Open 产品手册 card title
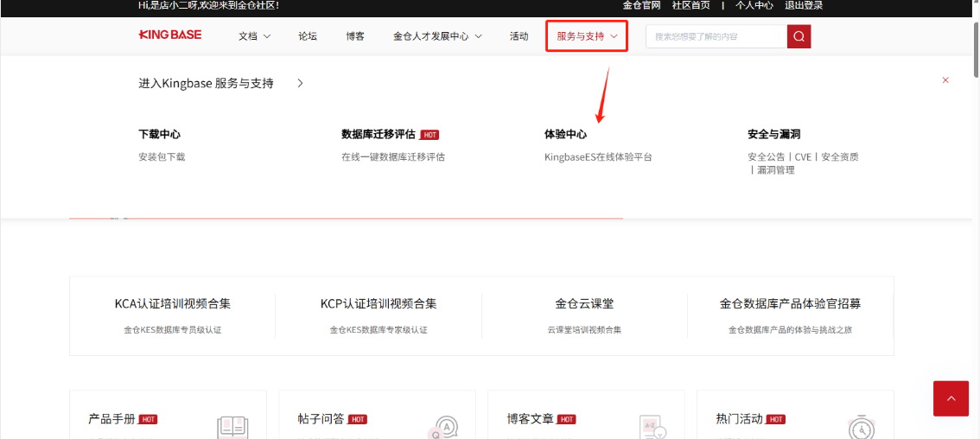The height and width of the screenshot is (439, 980). [x=111, y=419]
